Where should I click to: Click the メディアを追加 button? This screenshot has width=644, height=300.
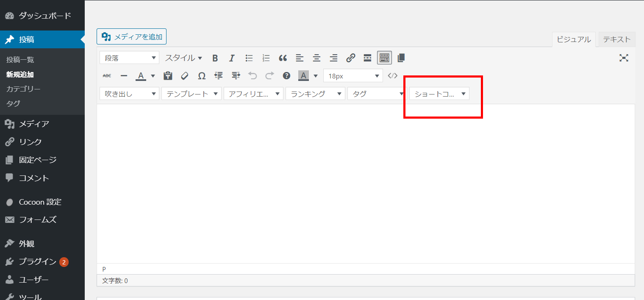pos(131,36)
